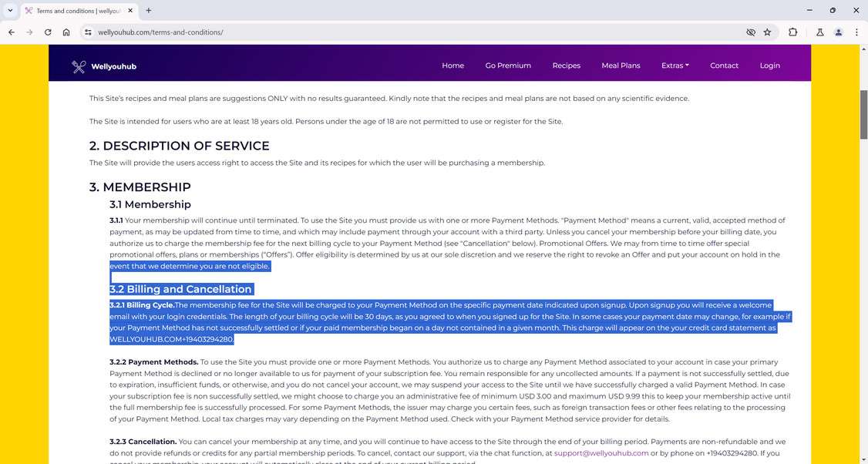Open the browser profile avatar
868x464 pixels.
click(838, 32)
